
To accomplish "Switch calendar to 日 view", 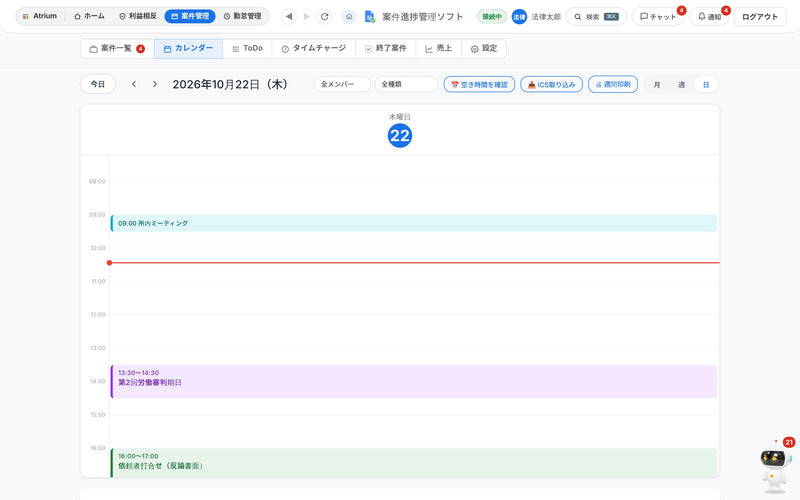I will click(706, 85).
